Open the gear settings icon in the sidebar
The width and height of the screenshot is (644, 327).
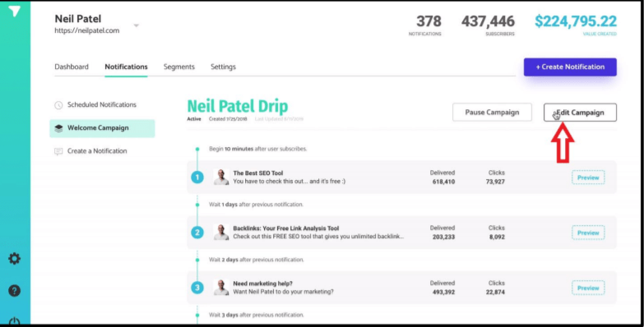coord(14,259)
